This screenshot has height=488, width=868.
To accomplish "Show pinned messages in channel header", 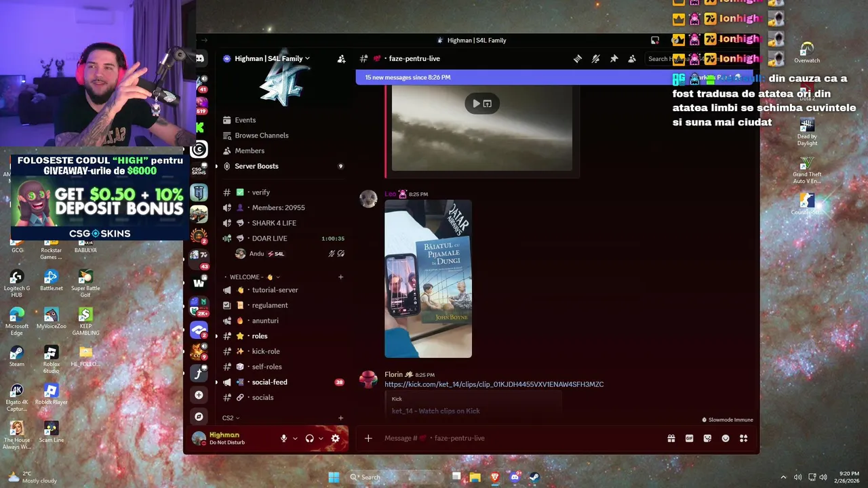I will point(614,59).
